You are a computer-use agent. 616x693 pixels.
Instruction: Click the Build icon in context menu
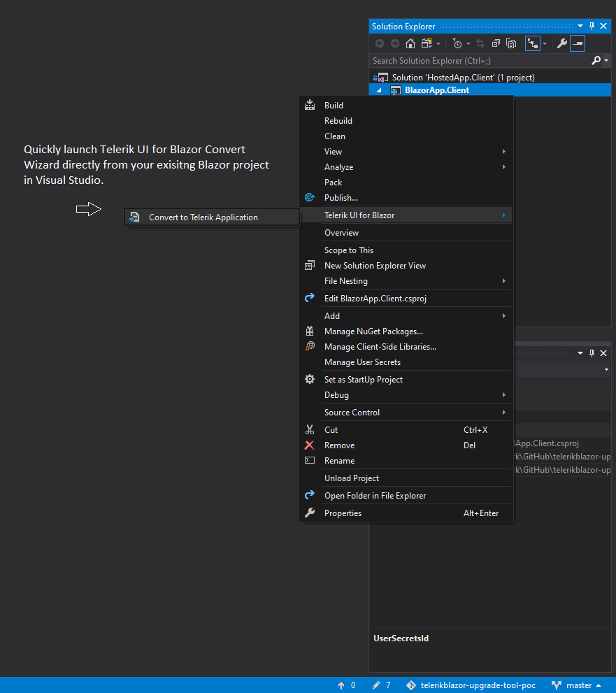[x=310, y=105]
